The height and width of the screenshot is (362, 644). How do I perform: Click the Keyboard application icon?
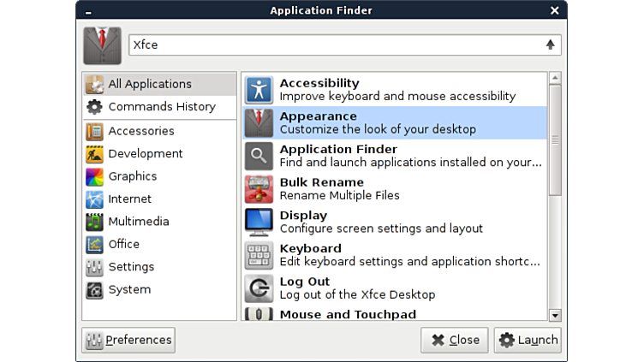point(259,255)
